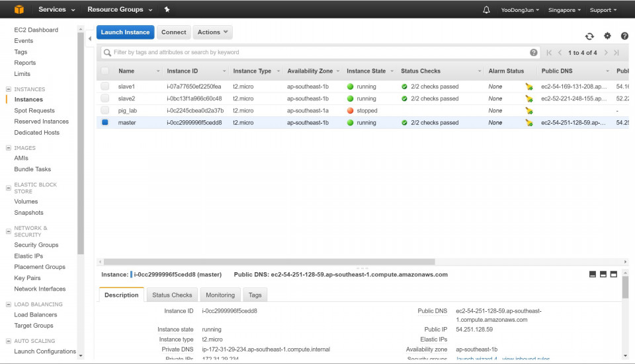635x364 pixels.
Task: Open Load Balancers in sidebar
Action: tap(36, 314)
